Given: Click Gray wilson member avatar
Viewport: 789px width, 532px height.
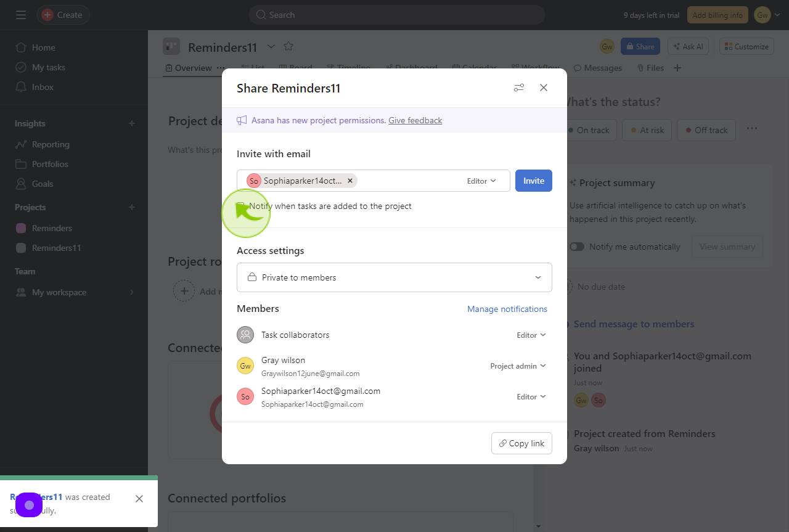Looking at the screenshot, I should pos(245,366).
